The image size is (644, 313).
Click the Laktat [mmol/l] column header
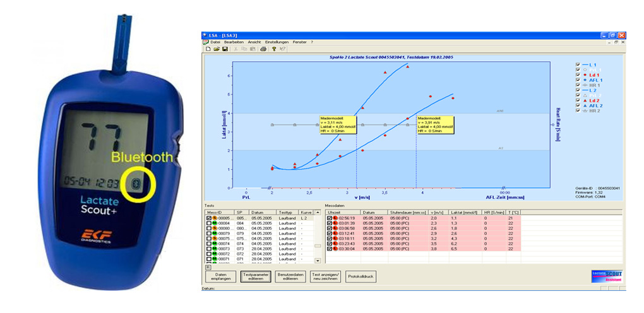pyautogui.click(x=465, y=213)
